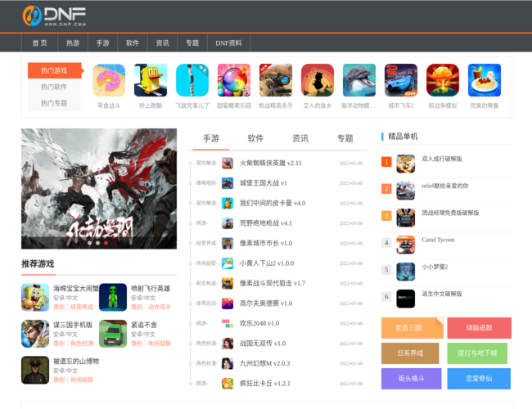This screenshot has height=409, width=532.
Task: Select the 核战争模拟 explosion icon
Action: coord(442,80)
